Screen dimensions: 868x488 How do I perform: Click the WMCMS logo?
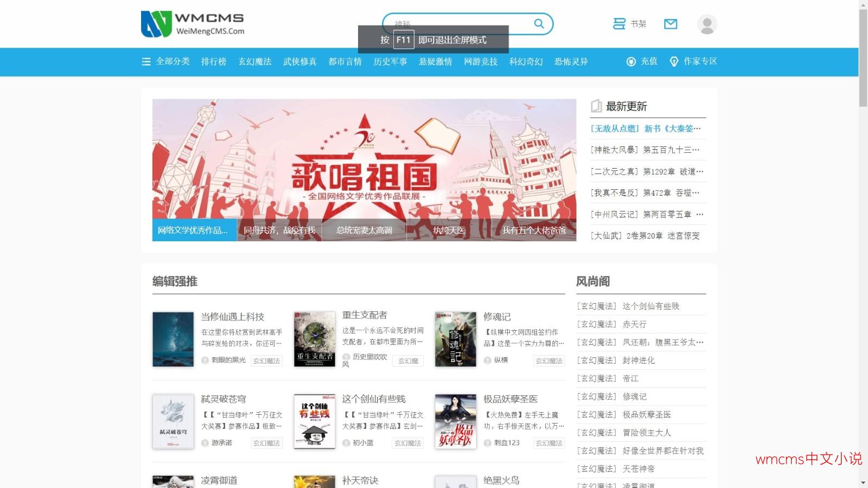193,24
